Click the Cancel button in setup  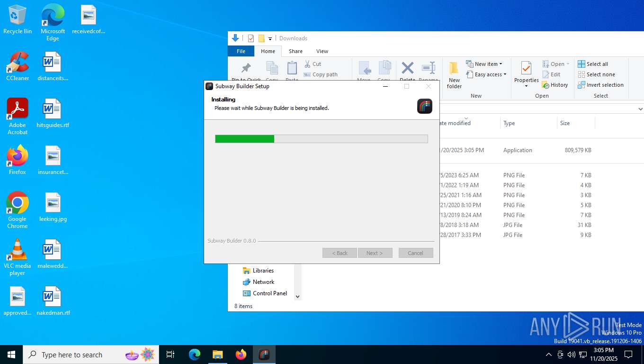pyautogui.click(x=415, y=253)
